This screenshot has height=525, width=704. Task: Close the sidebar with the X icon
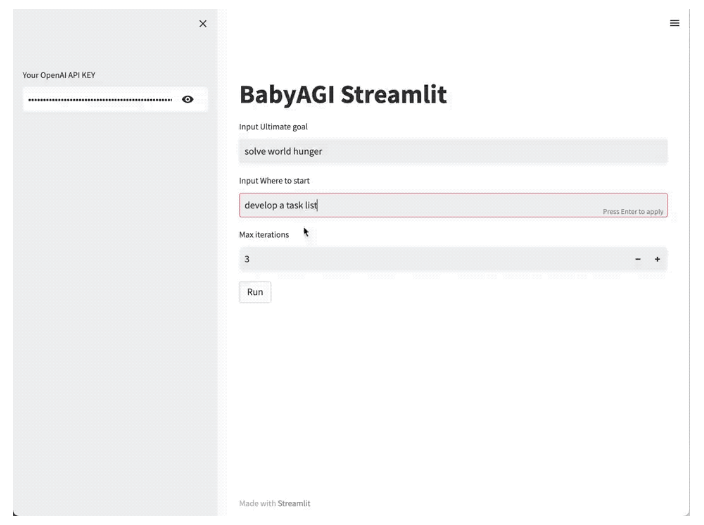pos(203,23)
